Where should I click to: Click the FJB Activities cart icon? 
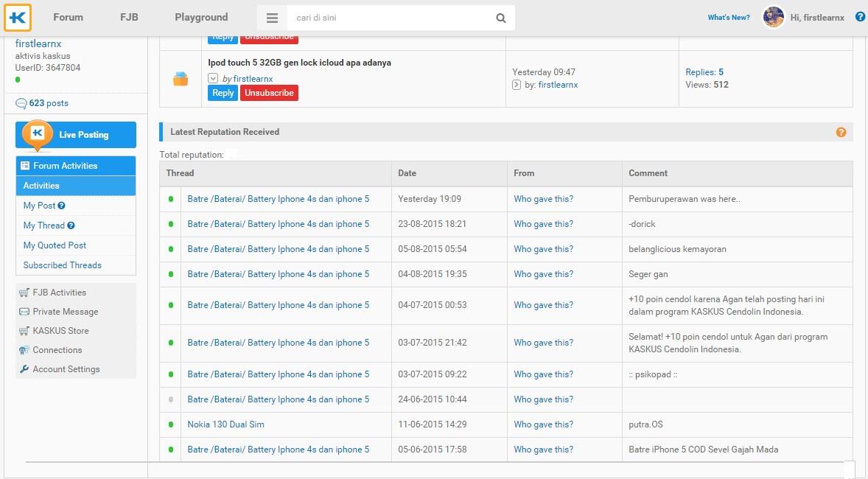pyautogui.click(x=24, y=293)
